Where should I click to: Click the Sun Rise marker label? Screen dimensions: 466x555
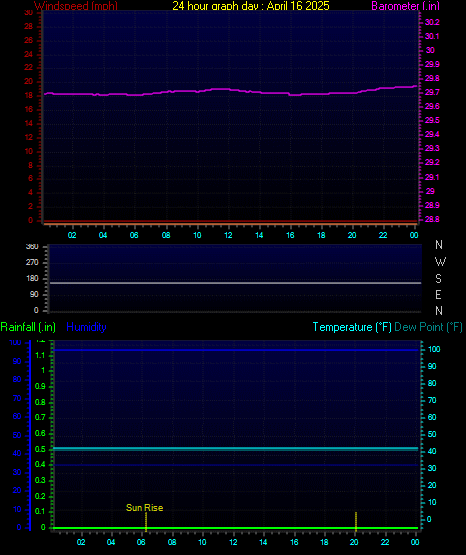tap(144, 508)
